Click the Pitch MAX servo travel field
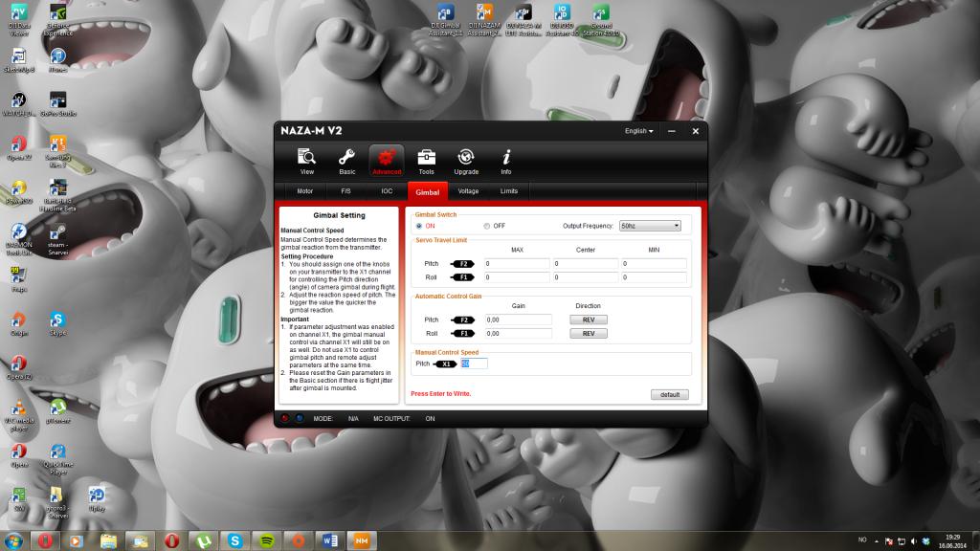This screenshot has width=980, height=551. click(x=516, y=263)
